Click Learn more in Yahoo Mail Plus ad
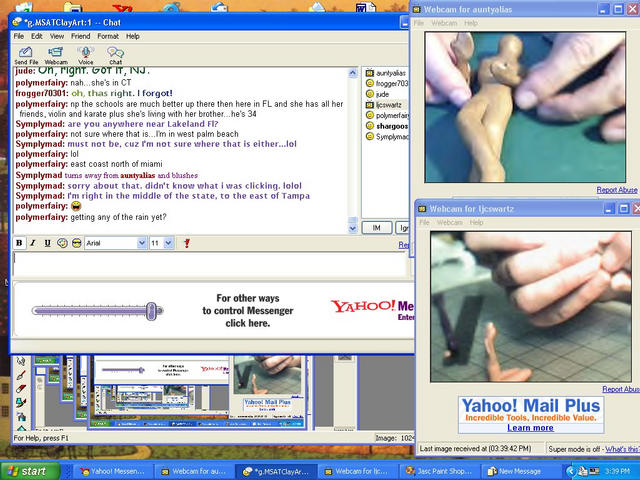The image size is (640, 480). point(530,428)
